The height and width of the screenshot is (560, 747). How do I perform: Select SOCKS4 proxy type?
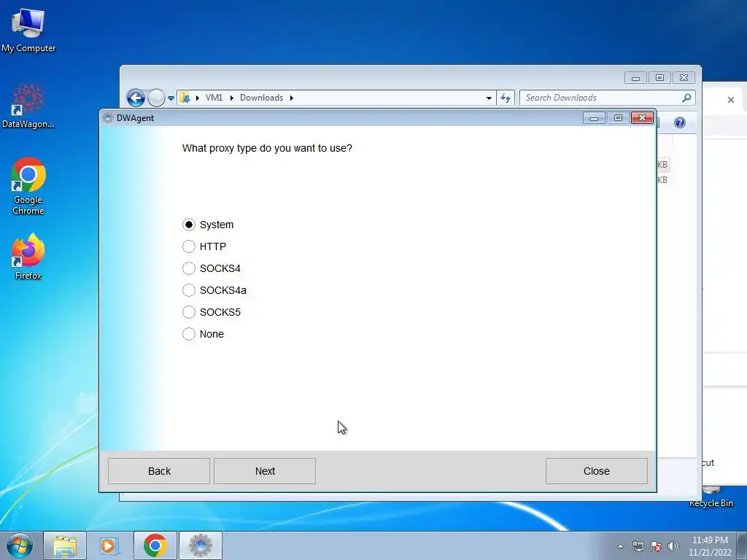[189, 268]
